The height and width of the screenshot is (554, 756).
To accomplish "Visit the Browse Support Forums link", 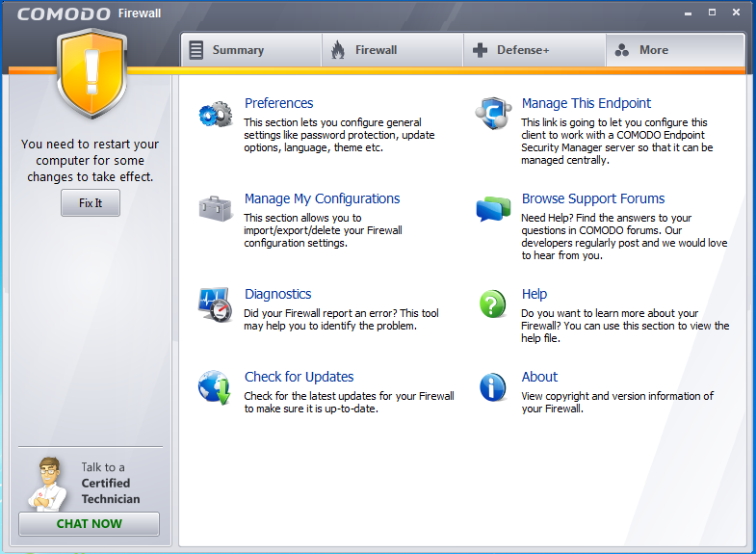I will [x=593, y=198].
